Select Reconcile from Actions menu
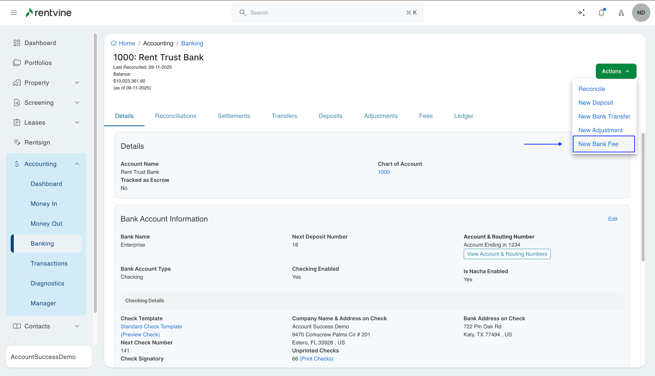655x376 pixels. [x=592, y=89]
